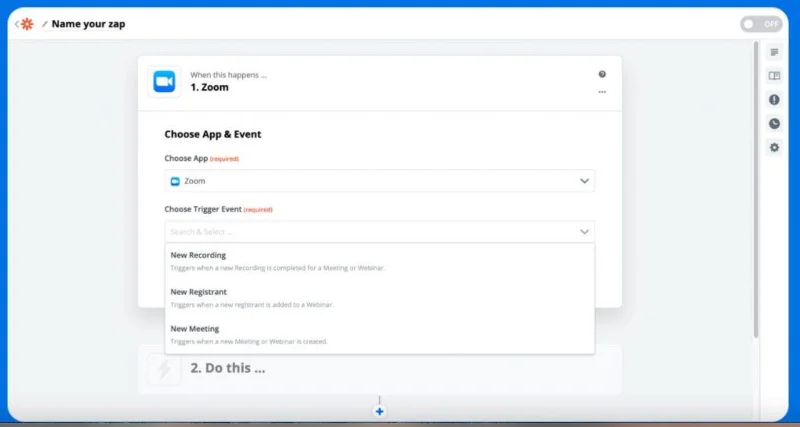This screenshot has width=800, height=427.
Task: Click the pencil icon to rename zap
Action: coord(45,24)
